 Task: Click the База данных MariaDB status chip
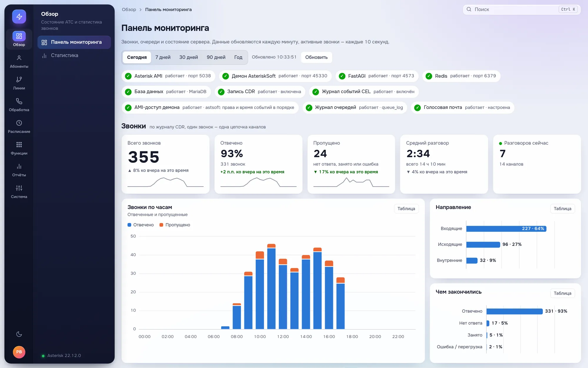166,92
